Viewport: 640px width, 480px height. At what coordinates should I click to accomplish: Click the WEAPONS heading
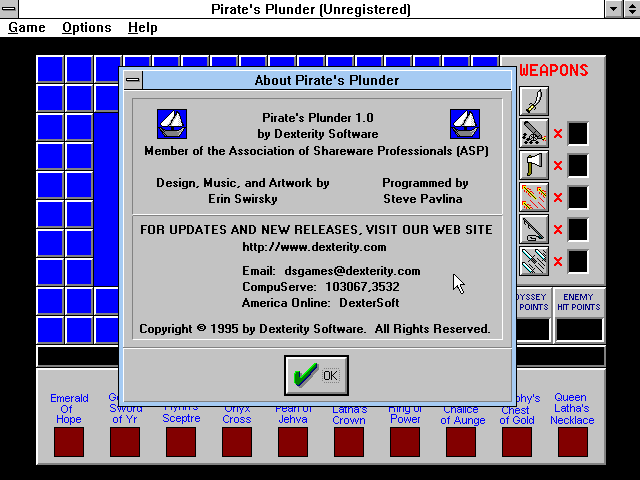[x=554, y=70]
